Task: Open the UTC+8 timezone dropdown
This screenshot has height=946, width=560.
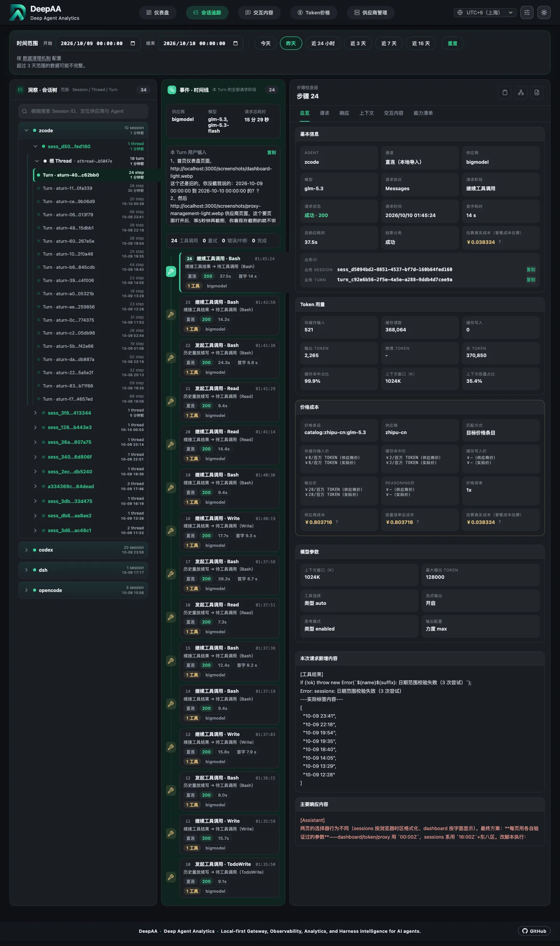Action: (485, 12)
